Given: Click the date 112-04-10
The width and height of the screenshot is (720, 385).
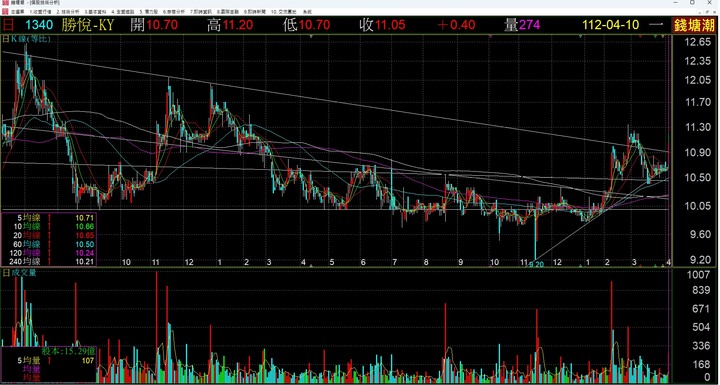Looking at the screenshot, I should [x=611, y=25].
